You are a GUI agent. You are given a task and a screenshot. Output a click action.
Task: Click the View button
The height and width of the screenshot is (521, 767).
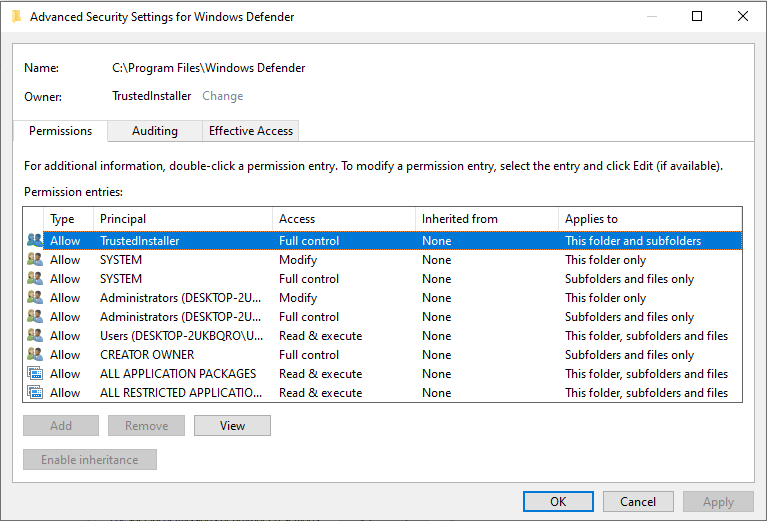[x=232, y=426]
